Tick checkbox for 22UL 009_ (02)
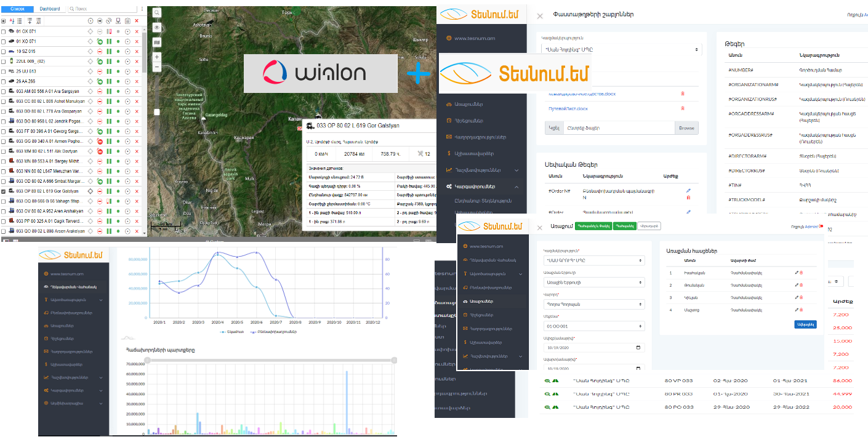 (4, 61)
